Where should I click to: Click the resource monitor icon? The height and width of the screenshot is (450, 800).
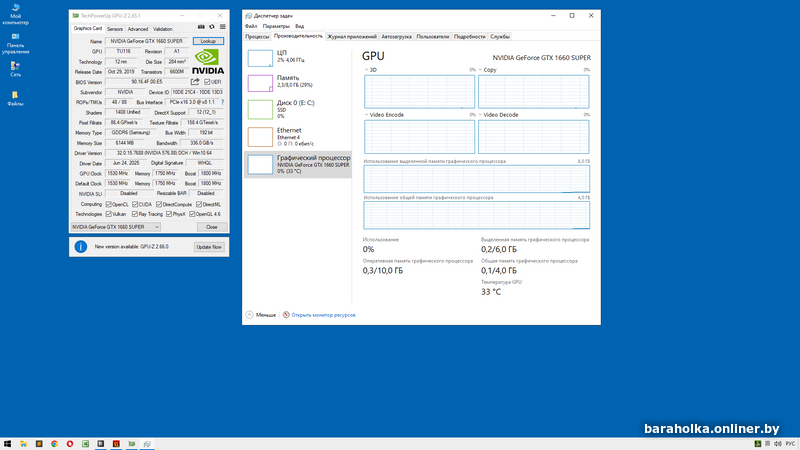(286, 315)
